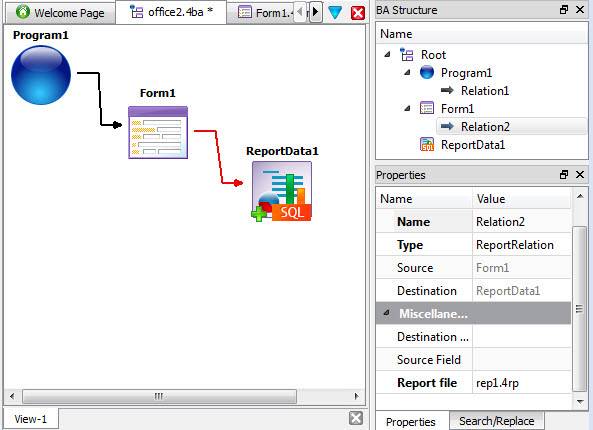The height and width of the screenshot is (430, 593).
Task: Edit the Name value Relation2
Action: pyautogui.click(x=522, y=222)
